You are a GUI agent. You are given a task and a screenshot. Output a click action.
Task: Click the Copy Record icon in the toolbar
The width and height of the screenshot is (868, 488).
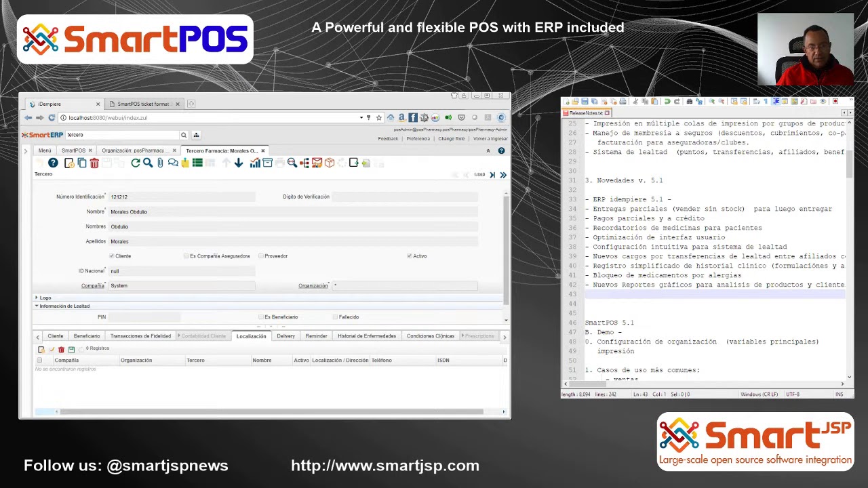[x=82, y=163]
